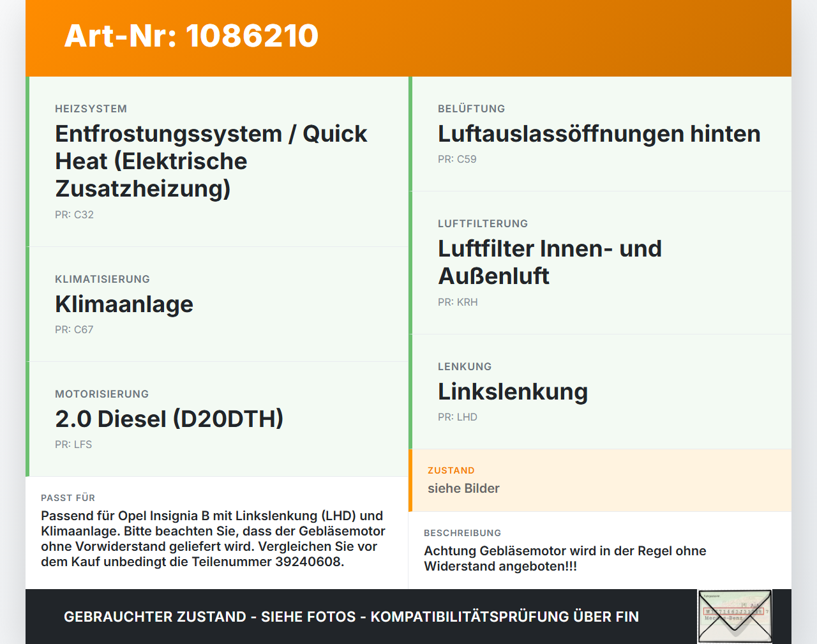The image size is (817, 644).
Task: Click the 'PR: C67' code
Action: pos(74,330)
